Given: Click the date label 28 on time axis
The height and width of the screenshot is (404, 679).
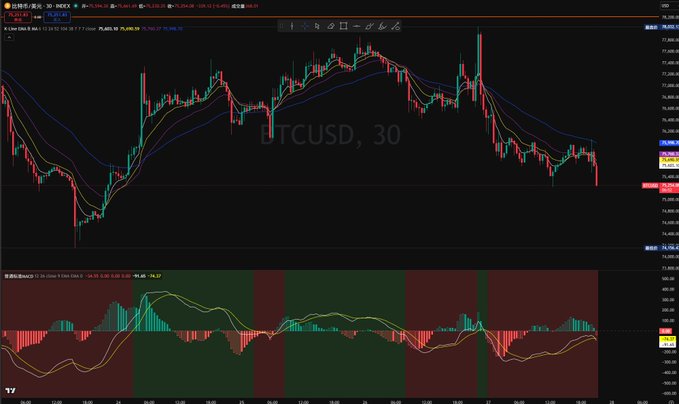Looking at the screenshot, I should pyautogui.click(x=611, y=401).
